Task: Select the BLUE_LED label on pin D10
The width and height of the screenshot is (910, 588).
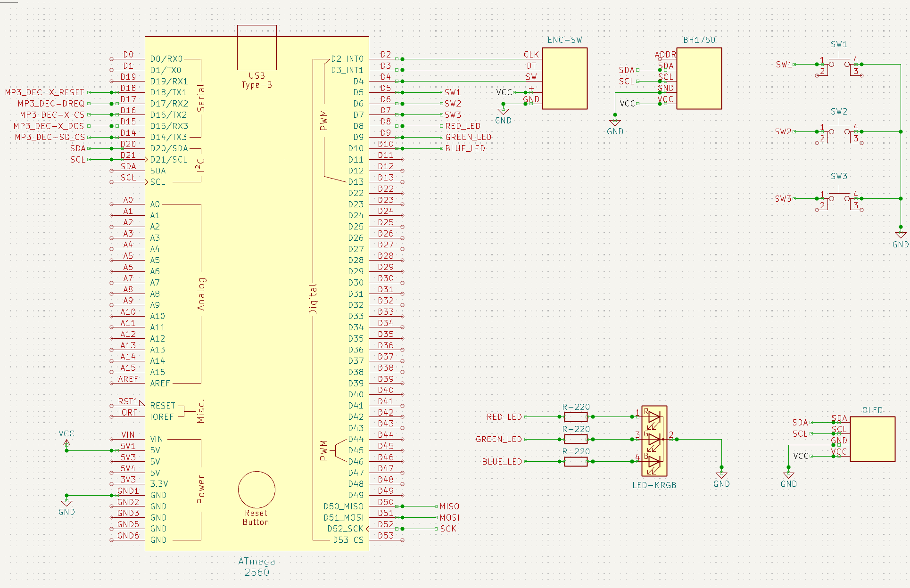Action: (465, 148)
